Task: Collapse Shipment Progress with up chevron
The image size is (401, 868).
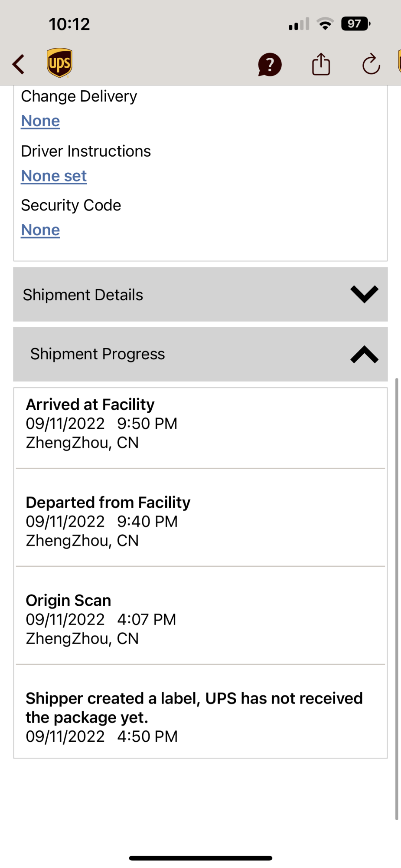Action: tap(365, 354)
